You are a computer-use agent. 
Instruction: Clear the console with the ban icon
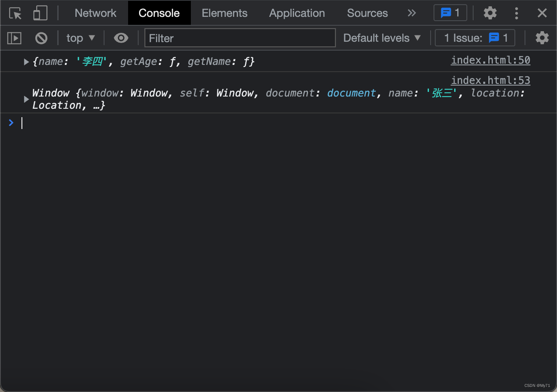click(41, 38)
